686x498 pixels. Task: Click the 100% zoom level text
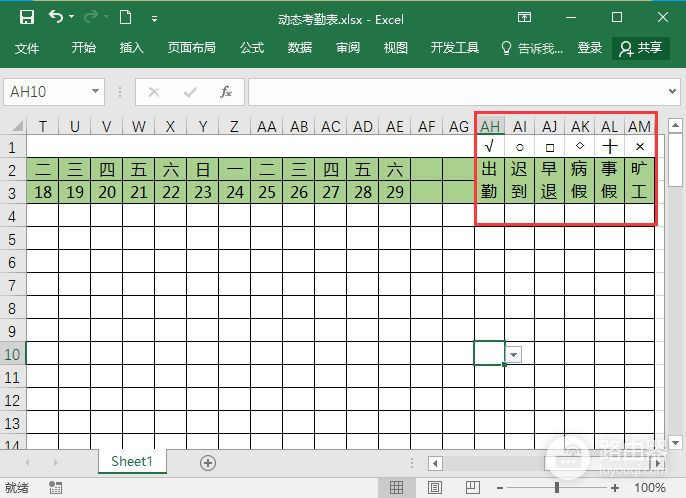click(x=650, y=487)
